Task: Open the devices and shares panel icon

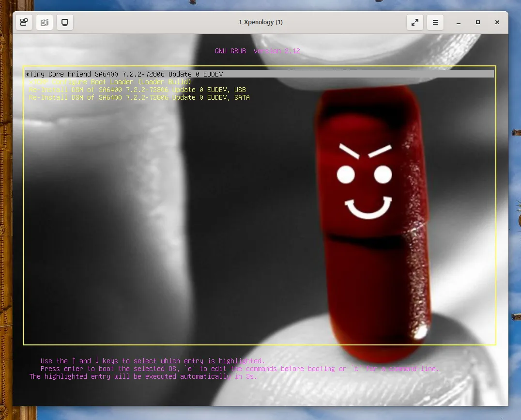Action: [x=45, y=22]
